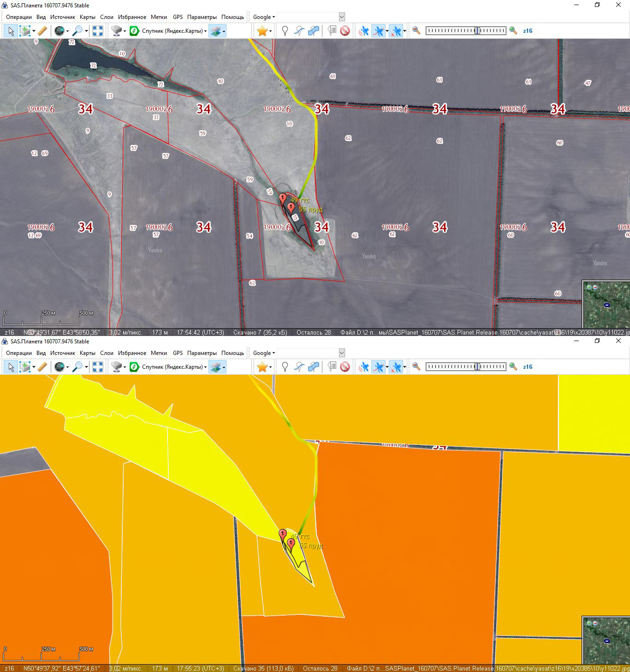Open the Метки menu in bottom window
Screen dimensions: 630x672
(159, 353)
